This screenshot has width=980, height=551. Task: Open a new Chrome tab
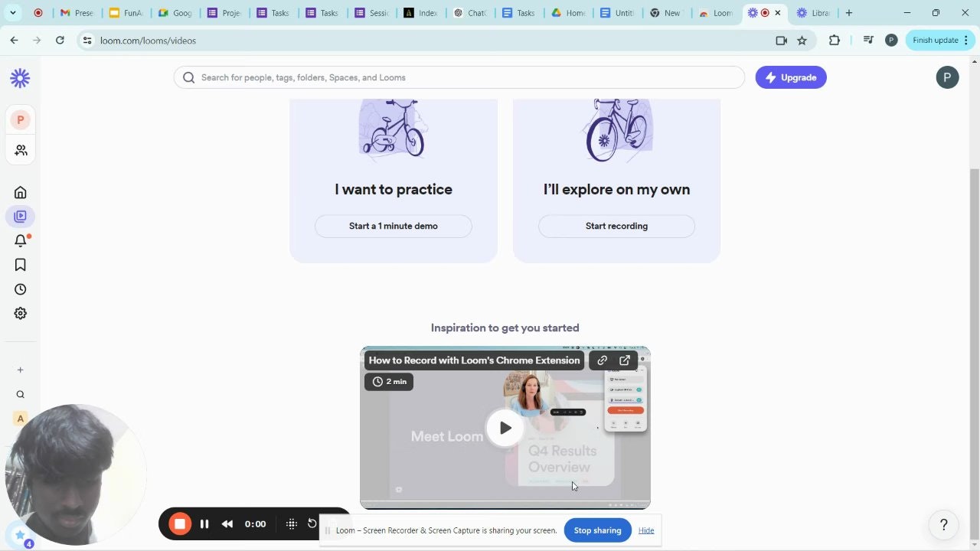(848, 13)
